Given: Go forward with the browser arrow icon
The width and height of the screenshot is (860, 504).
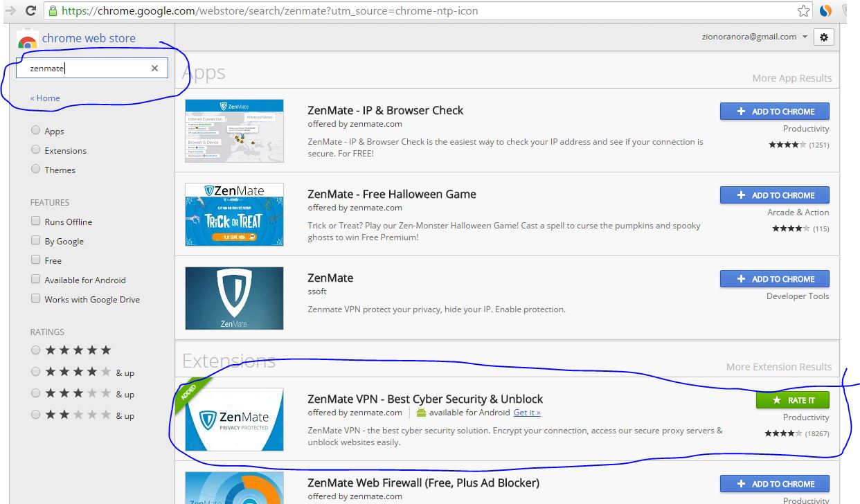Looking at the screenshot, I should coord(10,10).
